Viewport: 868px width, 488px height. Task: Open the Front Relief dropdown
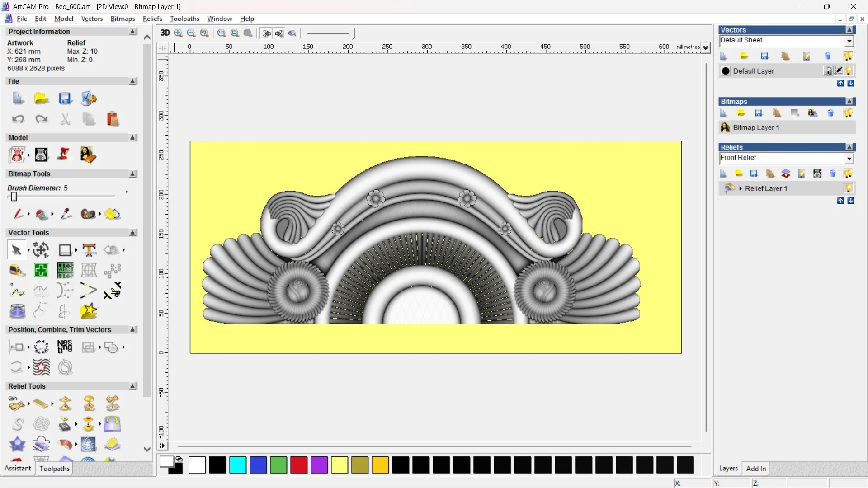(849, 158)
